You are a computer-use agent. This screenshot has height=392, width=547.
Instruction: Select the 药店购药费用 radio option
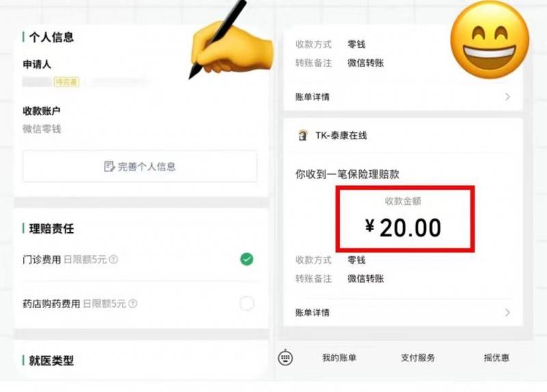[x=247, y=304]
